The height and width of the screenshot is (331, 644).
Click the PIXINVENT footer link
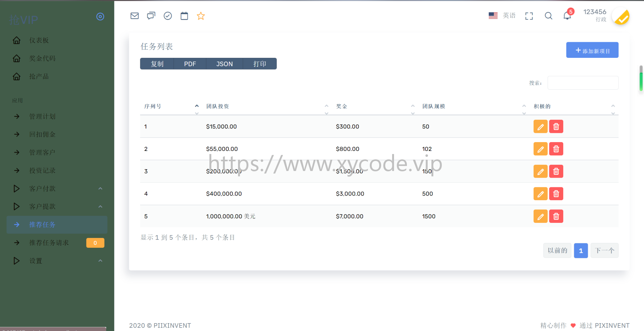tap(612, 325)
